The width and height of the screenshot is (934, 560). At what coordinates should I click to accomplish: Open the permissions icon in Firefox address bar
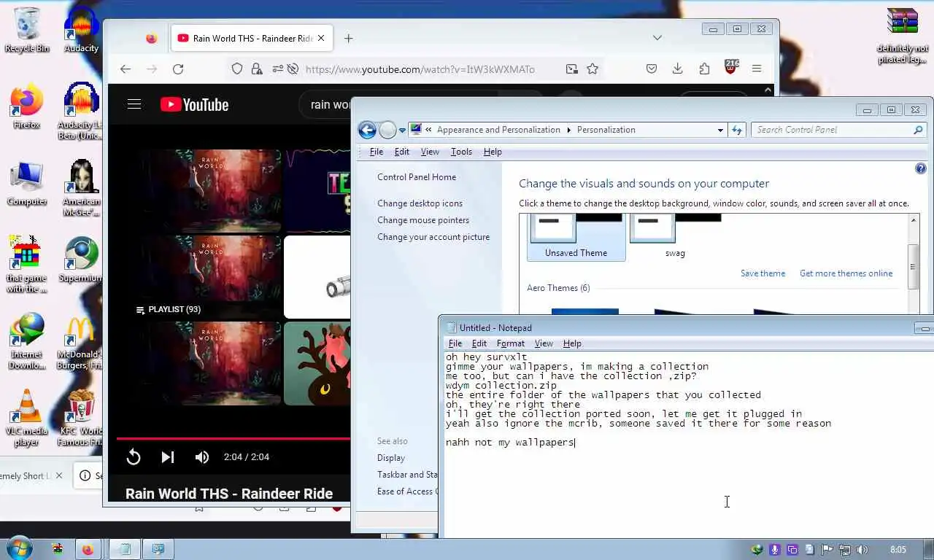point(277,69)
